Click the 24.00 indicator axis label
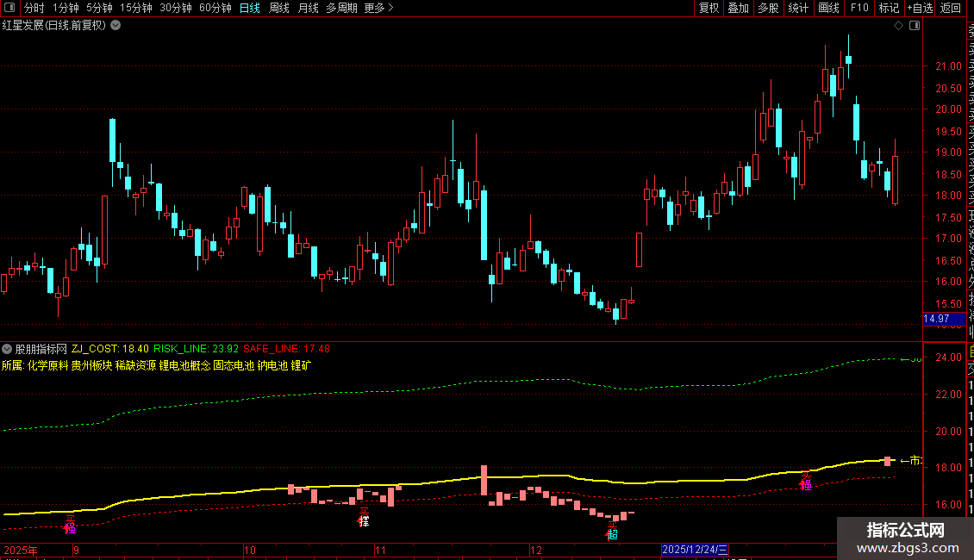 (948, 357)
